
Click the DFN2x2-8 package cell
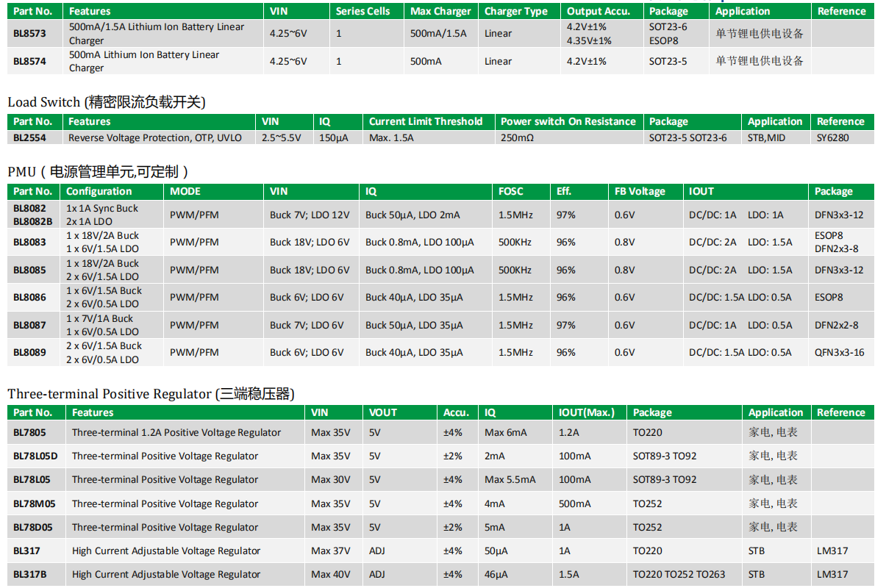click(x=837, y=325)
